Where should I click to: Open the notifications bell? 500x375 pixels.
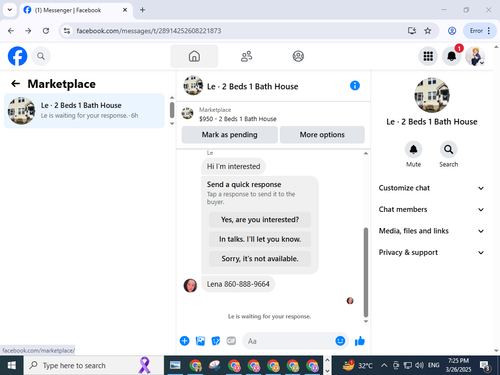click(x=452, y=56)
